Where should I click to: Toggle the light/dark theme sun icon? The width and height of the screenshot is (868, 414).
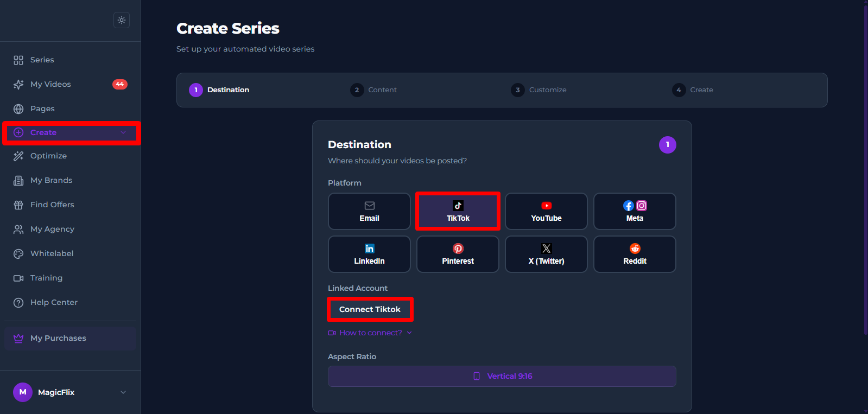[122, 20]
